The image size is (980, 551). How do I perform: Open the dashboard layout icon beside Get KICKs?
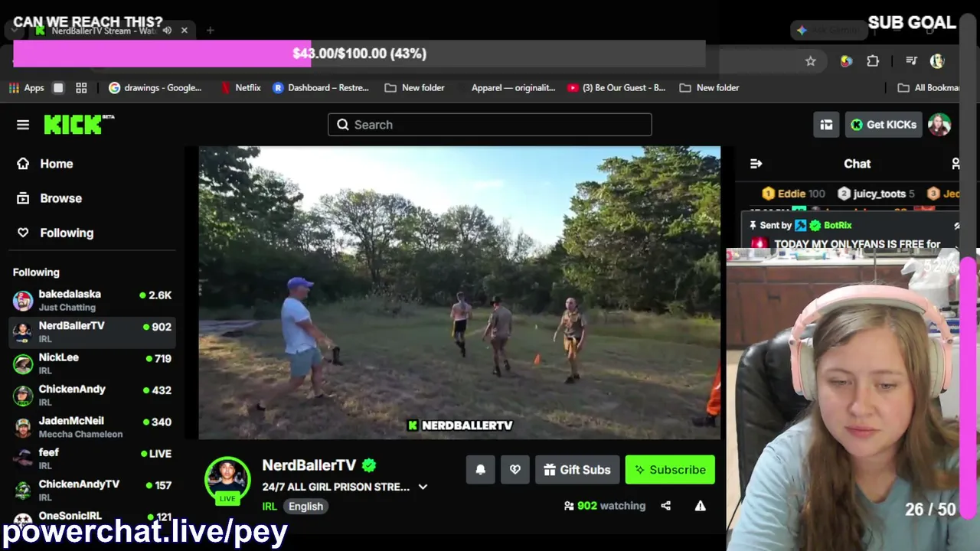tap(826, 125)
